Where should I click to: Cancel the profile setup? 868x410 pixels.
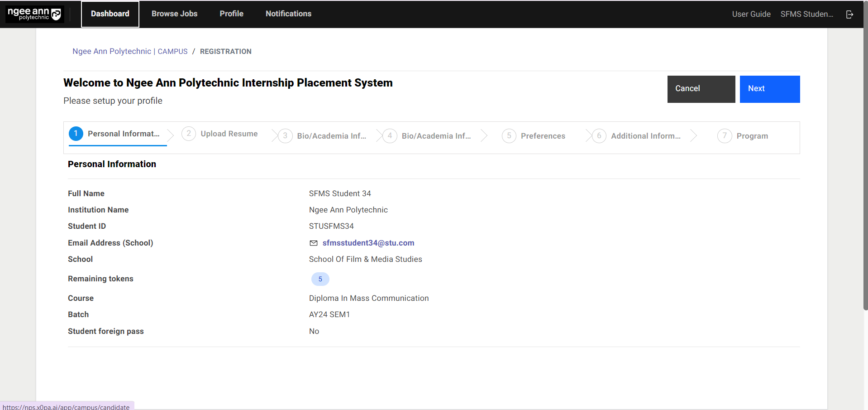tap(701, 89)
